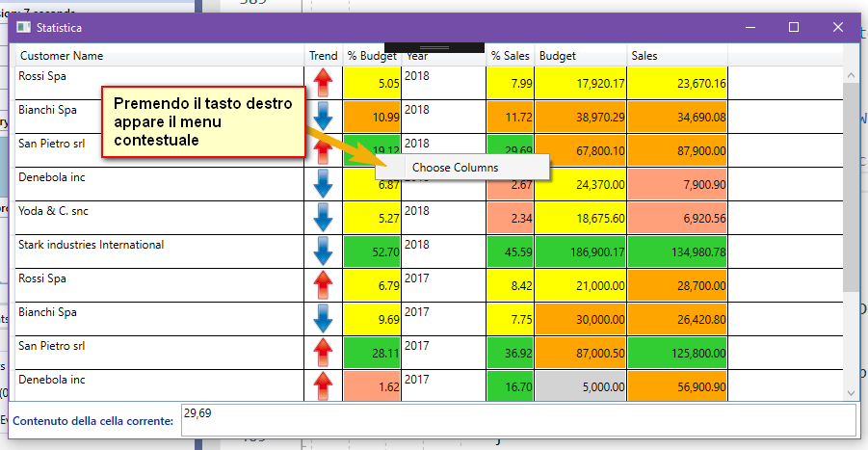868x450 pixels.
Task: Sort by the Customer Name column header
Action: [x=62, y=56]
